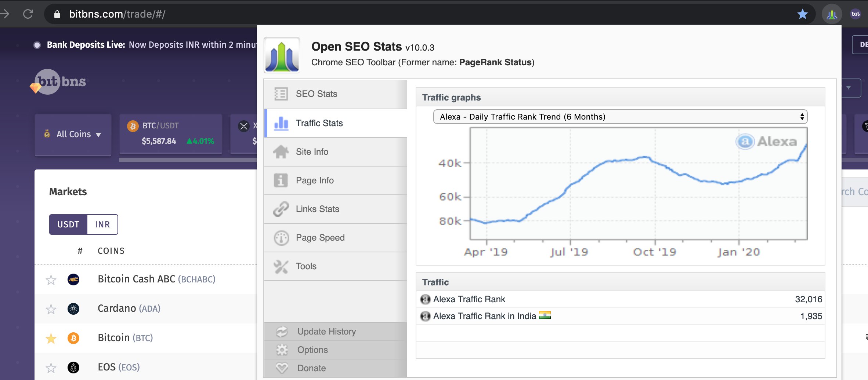Reload the page using the refresh icon
Image resolution: width=868 pixels, height=380 pixels.
click(28, 14)
